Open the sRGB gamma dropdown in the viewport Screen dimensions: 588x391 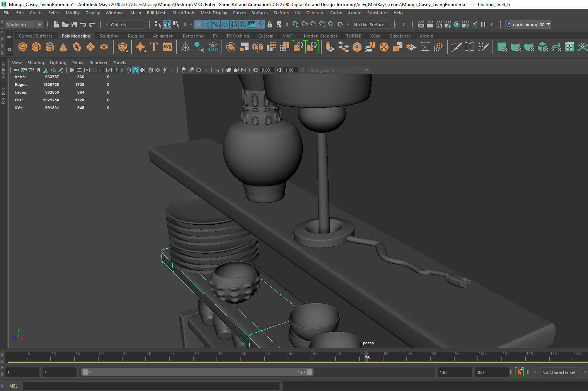[338, 70]
